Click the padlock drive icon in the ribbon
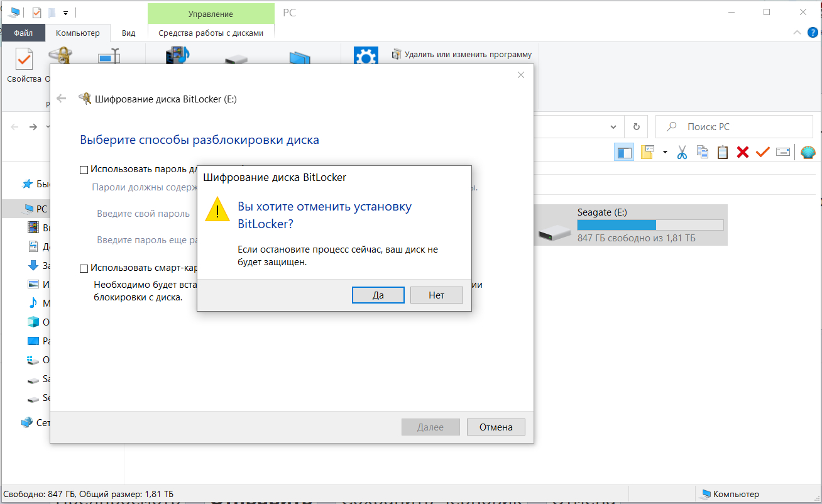The width and height of the screenshot is (822, 504). click(60, 56)
